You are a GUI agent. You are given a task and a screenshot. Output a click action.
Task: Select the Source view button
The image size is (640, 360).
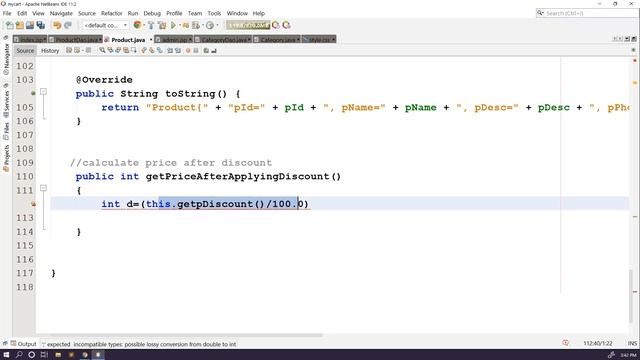(x=25, y=51)
